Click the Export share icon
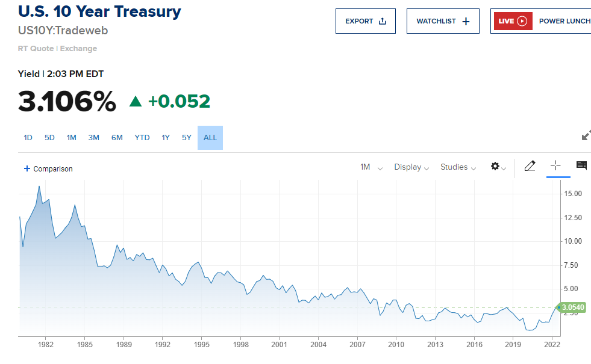This screenshot has height=364, width=591. [x=382, y=21]
